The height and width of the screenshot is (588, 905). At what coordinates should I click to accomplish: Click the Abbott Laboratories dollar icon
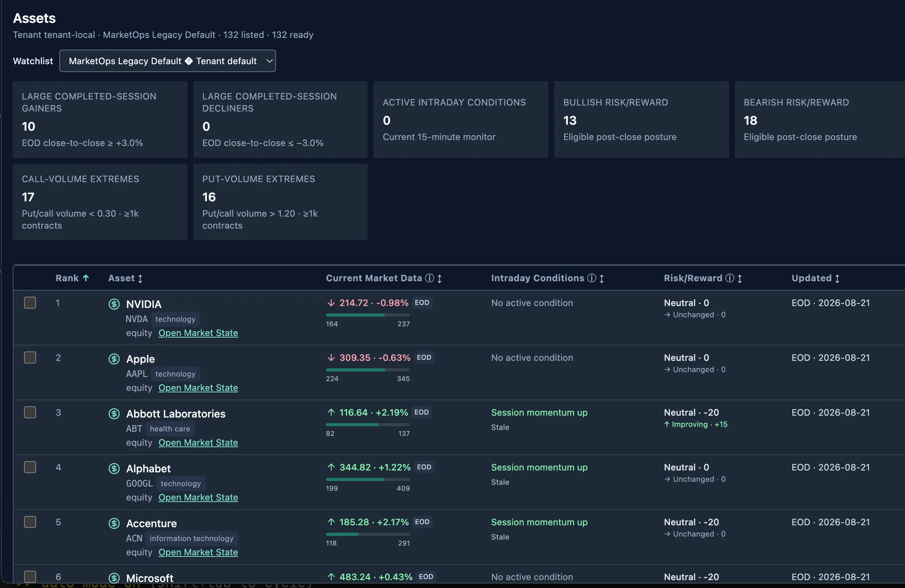point(114,413)
